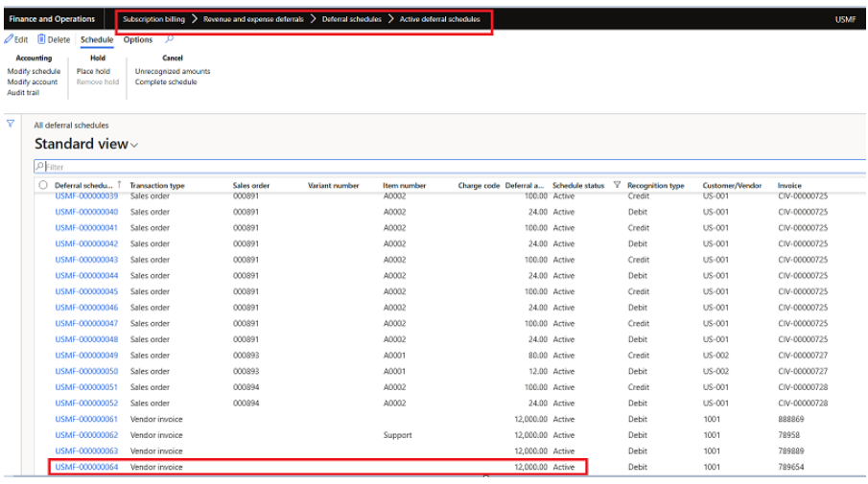Click Modify schedule under Accounting
Screen dimensions: 868x484
point(34,72)
